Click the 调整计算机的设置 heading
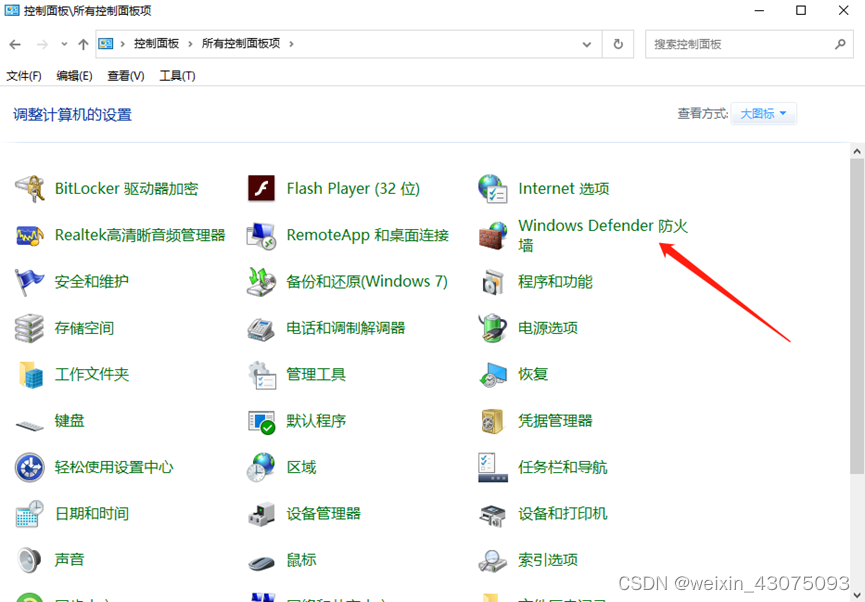 (72, 115)
